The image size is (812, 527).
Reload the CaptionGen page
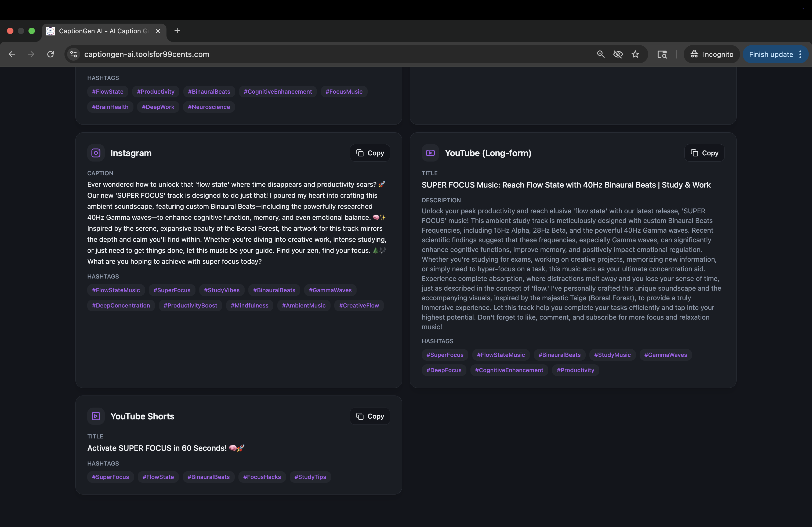pyautogui.click(x=50, y=54)
